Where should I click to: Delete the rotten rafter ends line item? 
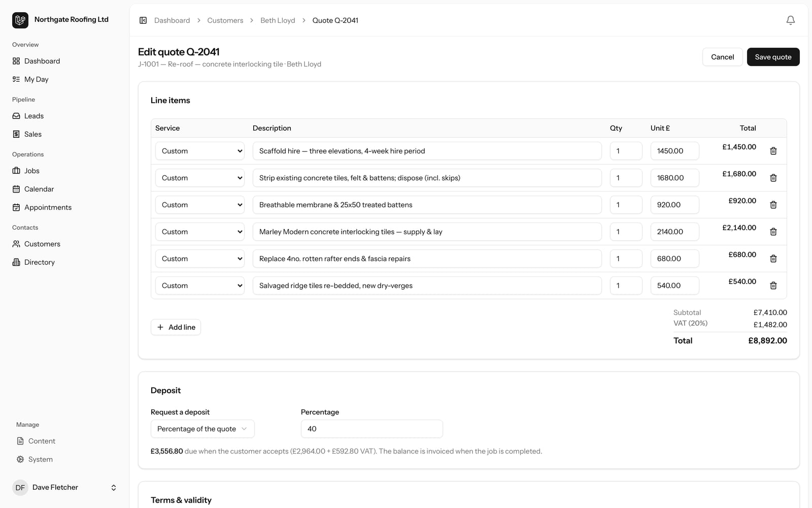(773, 259)
